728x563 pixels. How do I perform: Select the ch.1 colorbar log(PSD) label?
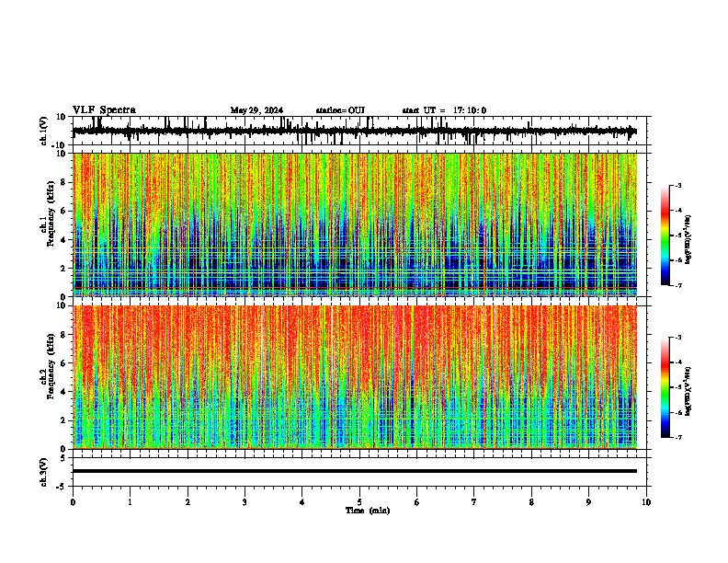(x=688, y=239)
